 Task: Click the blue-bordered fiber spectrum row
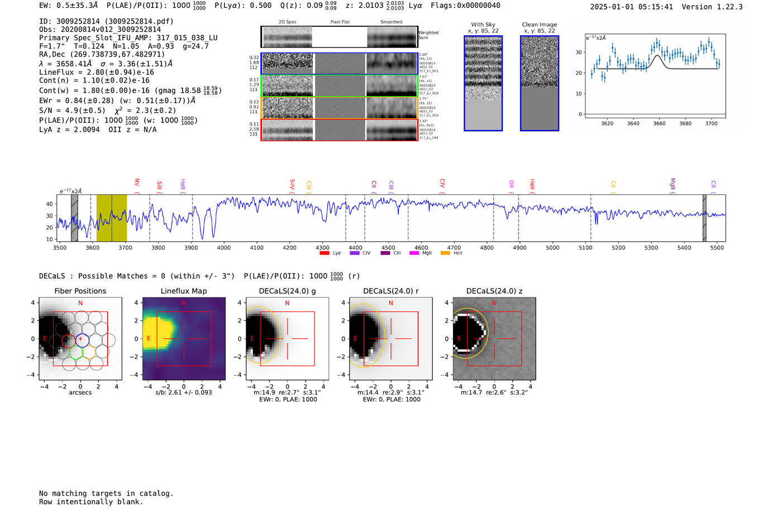(x=339, y=64)
